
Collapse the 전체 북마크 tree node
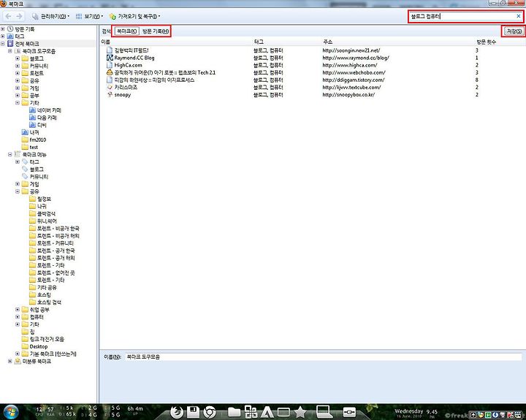(x=3, y=44)
